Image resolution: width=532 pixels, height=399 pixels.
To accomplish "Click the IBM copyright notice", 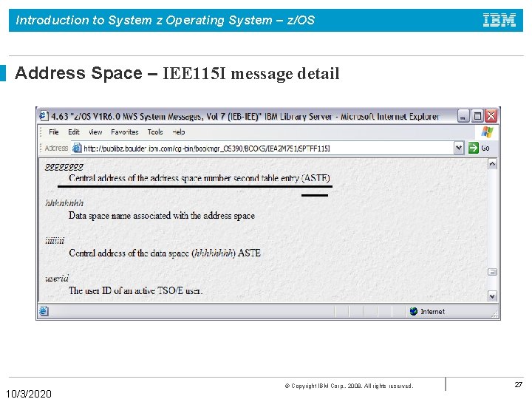I will (x=349, y=386).
